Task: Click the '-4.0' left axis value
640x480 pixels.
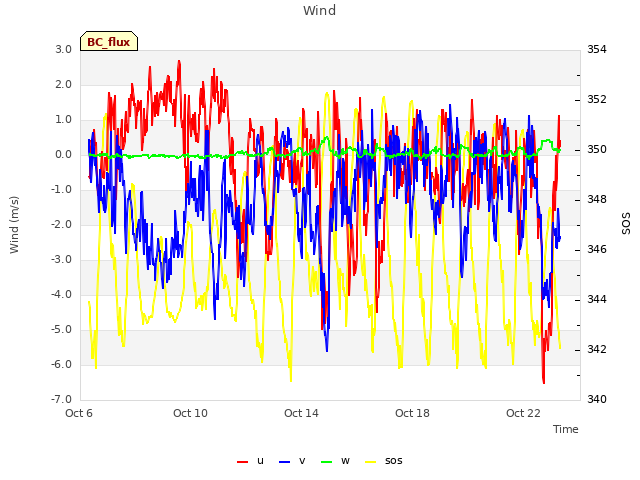Action: coord(62,294)
